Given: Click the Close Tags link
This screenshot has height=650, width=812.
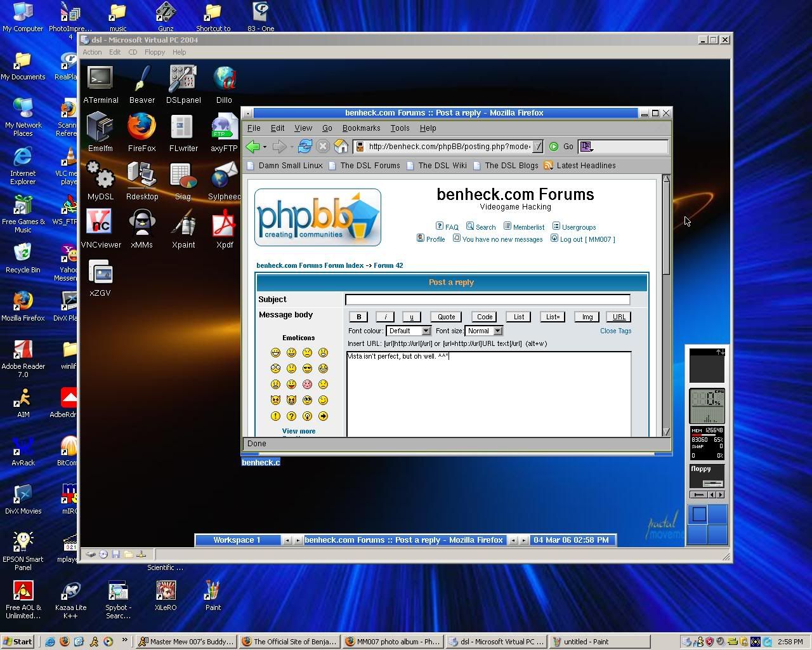Looking at the screenshot, I should (615, 331).
